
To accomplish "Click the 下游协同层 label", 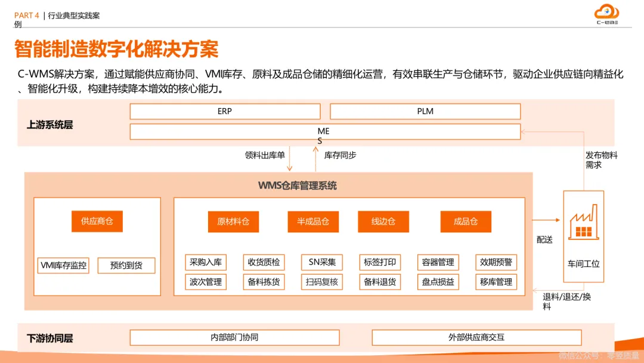I will point(49,339).
